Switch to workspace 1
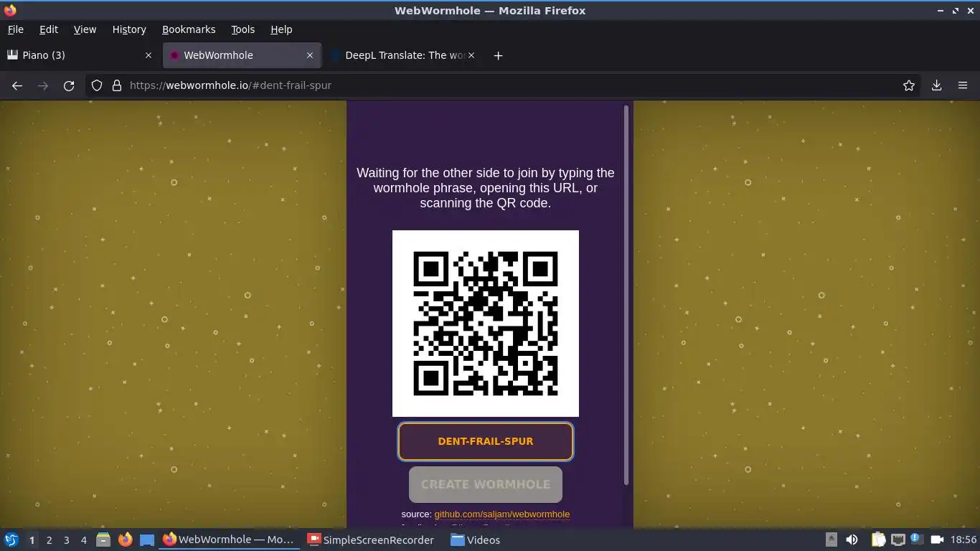Viewport: 980px width, 551px height. (x=32, y=540)
